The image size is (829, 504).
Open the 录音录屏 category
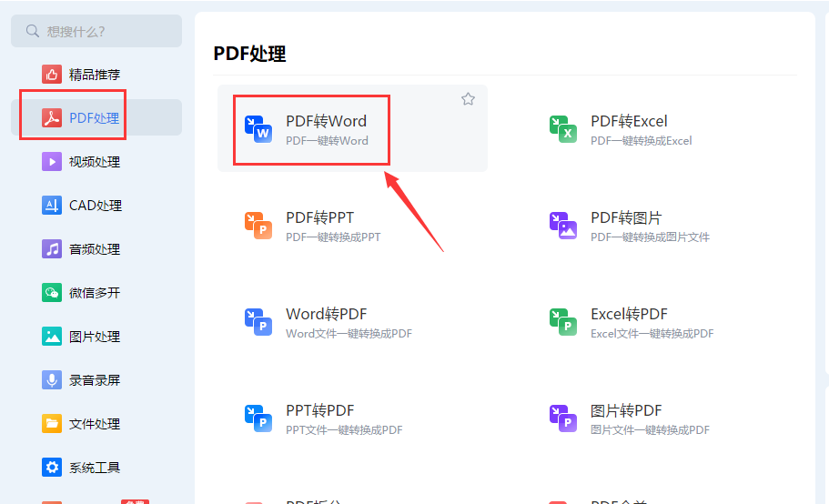click(x=94, y=380)
